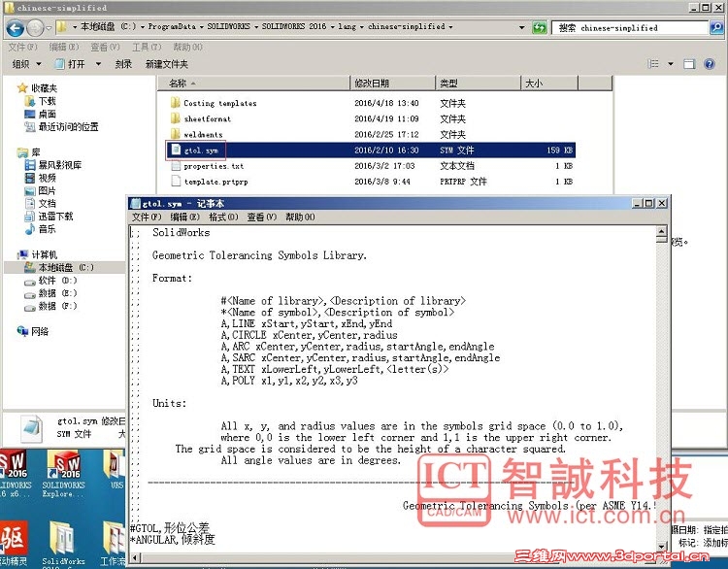Open Notepad 帮助(H) menu
Image resolution: width=728 pixels, height=569 pixels.
[300, 217]
